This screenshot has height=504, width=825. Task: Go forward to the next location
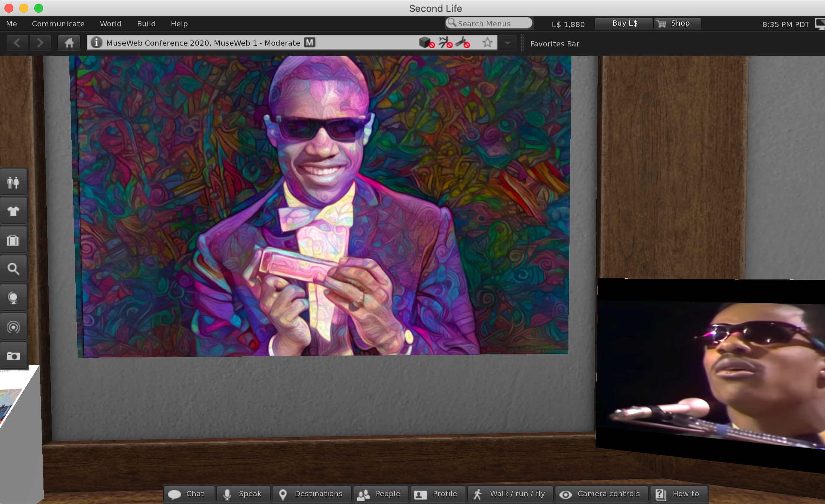(x=40, y=43)
